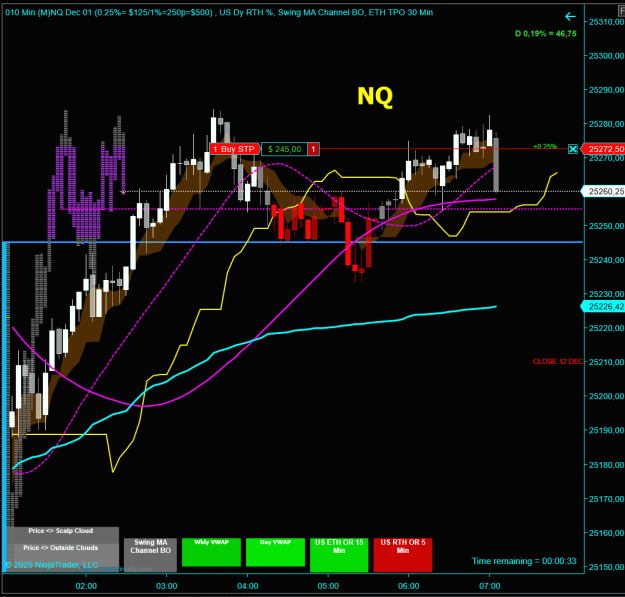This screenshot has width=625, height=597.
Task: Click the 02:00 time axis label
Action: (86, 586)
